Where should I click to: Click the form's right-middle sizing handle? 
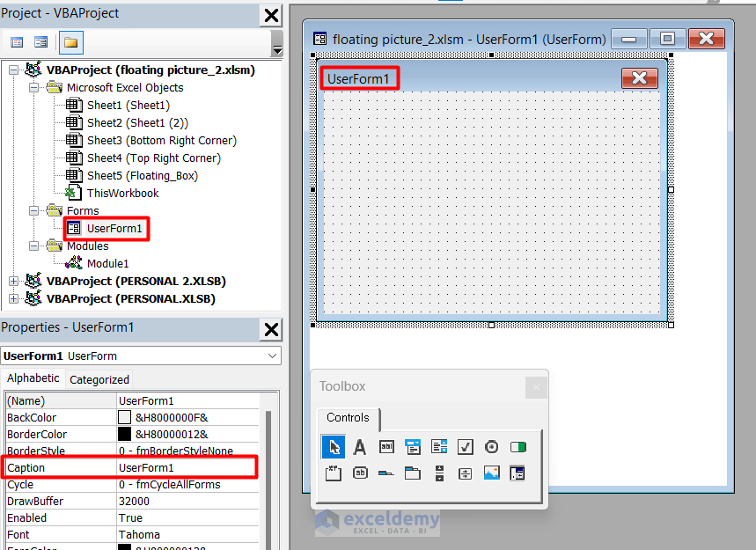tap(672, 190)
